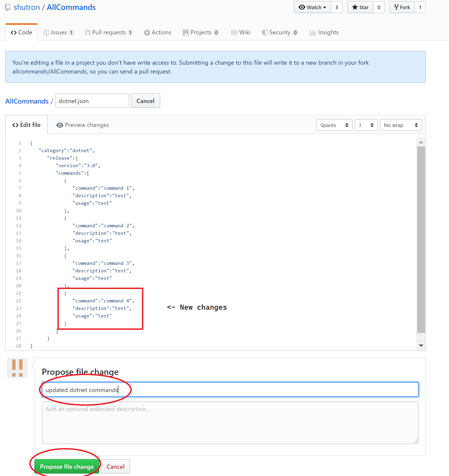The width and height of the screenshot is (449, 476).
Task: Click the eye icon in the Watch button
Action: click(x=302, y=7)
